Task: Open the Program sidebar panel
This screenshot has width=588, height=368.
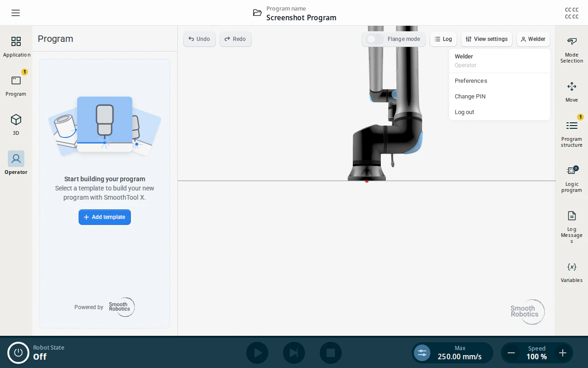Action: (x=16, y=86)
